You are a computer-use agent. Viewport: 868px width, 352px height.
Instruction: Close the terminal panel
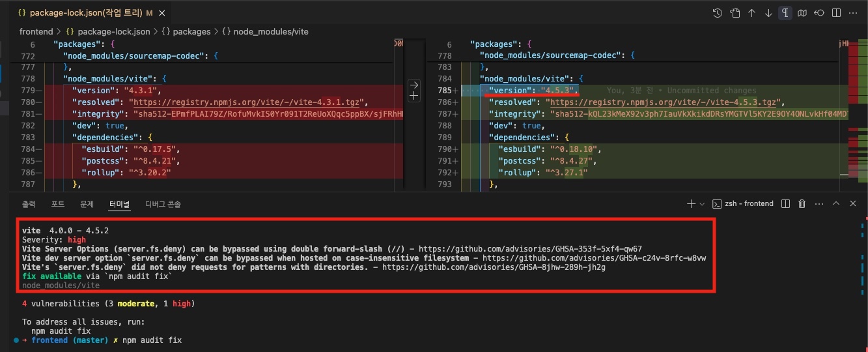coord(853,204)
